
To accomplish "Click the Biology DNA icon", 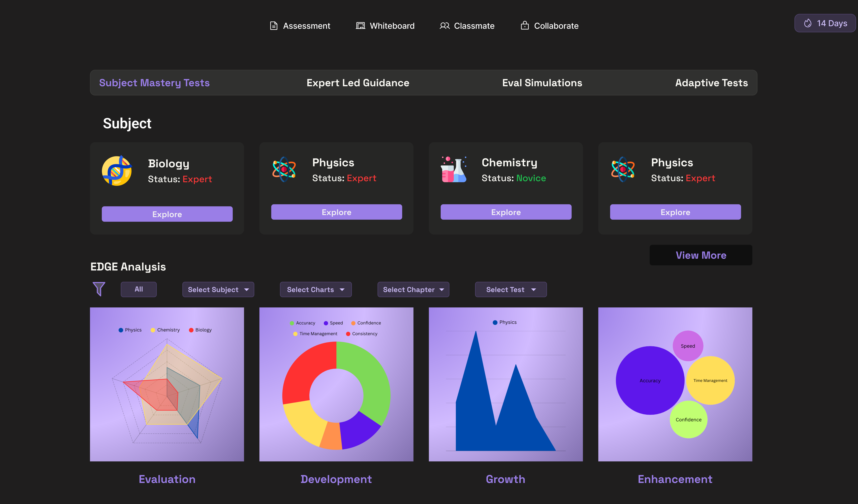I will pyautogui.click(x=117, y=171).
